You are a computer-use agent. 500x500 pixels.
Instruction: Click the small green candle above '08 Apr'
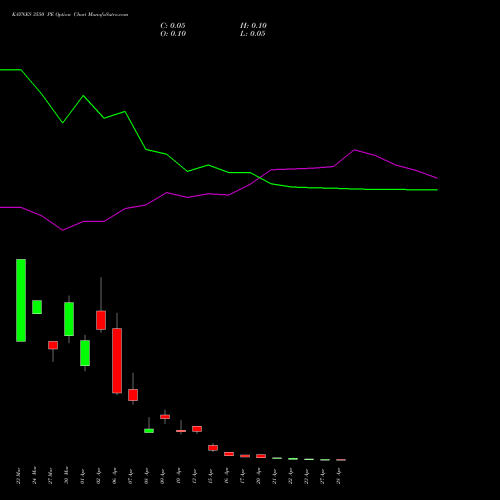pos(149,431)
